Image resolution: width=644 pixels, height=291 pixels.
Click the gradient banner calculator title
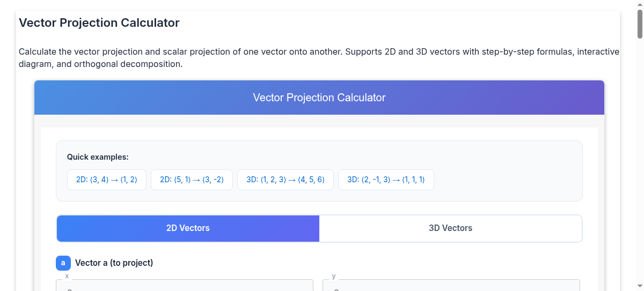[319, 98]
